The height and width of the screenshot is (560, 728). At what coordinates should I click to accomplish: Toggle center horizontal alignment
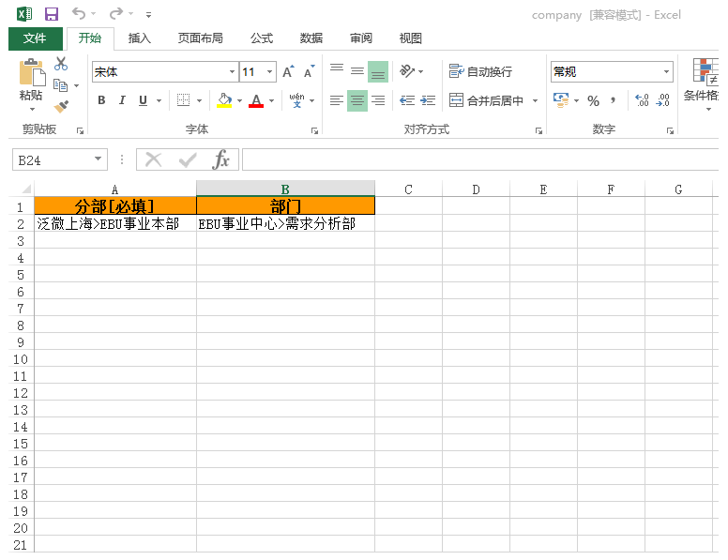(x=356, y=100)
